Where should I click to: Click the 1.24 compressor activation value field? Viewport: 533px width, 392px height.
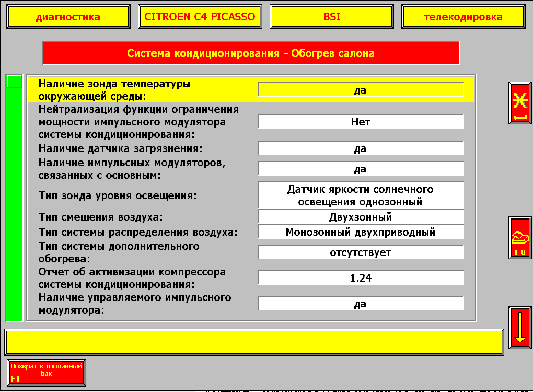(x=361, y=278)
